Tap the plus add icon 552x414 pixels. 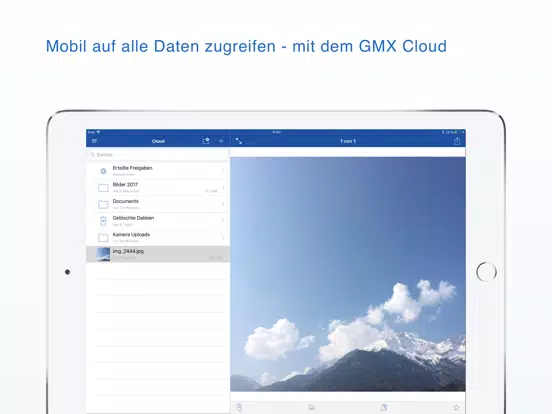pos(221,141)
